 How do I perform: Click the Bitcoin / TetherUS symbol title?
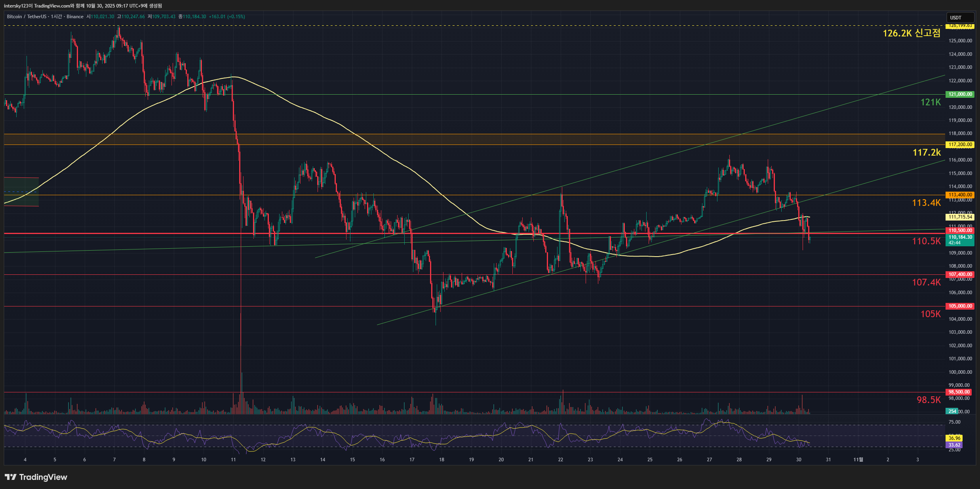(x=26, y=17)
